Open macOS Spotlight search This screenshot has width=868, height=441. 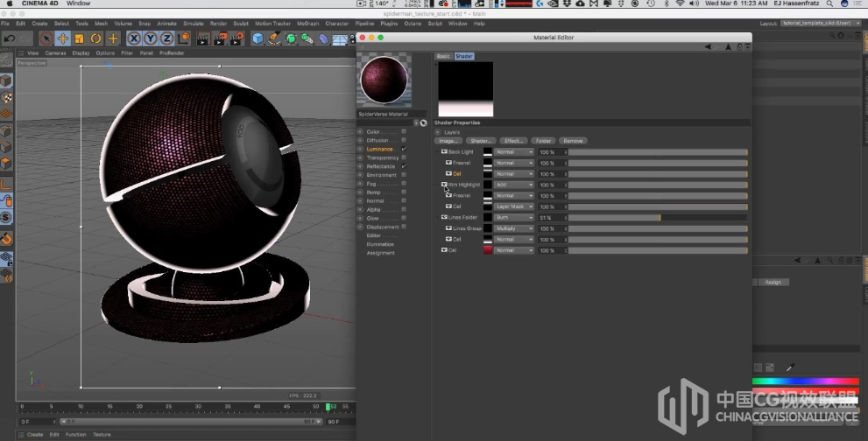coord(829,3)
